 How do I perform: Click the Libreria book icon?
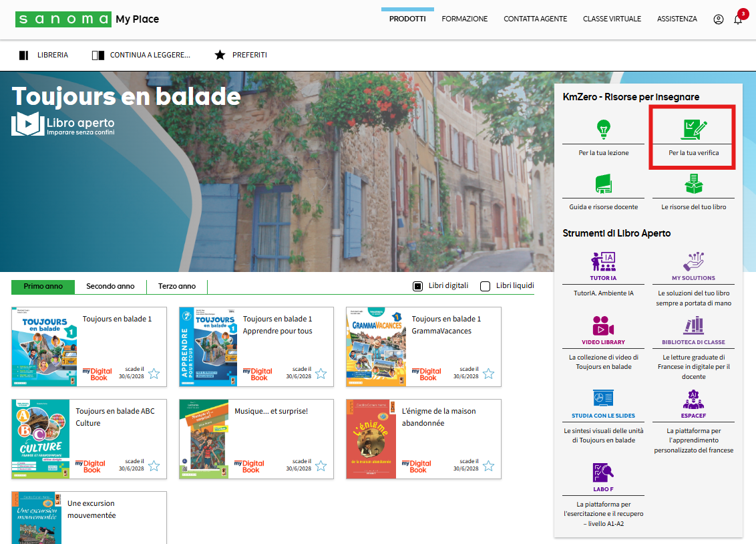pyautogui.click(x=23, y=55)
